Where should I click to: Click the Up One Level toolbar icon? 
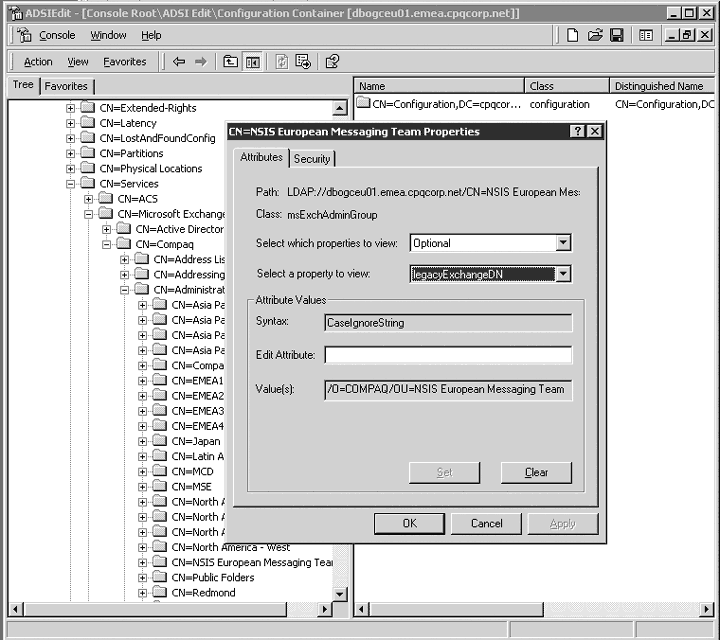pyautogui.click(x=231, y=62)
